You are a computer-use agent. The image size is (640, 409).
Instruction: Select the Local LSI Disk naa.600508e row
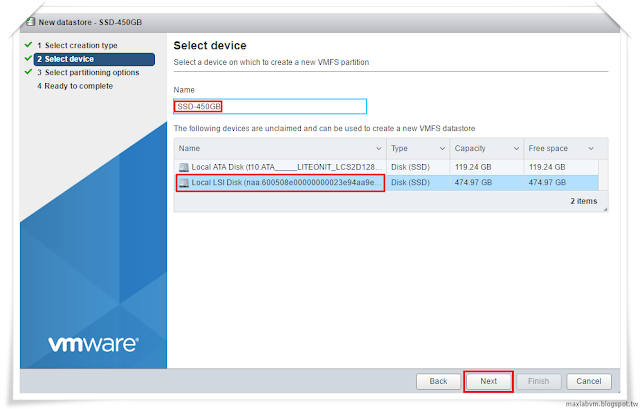pos(386,182)
